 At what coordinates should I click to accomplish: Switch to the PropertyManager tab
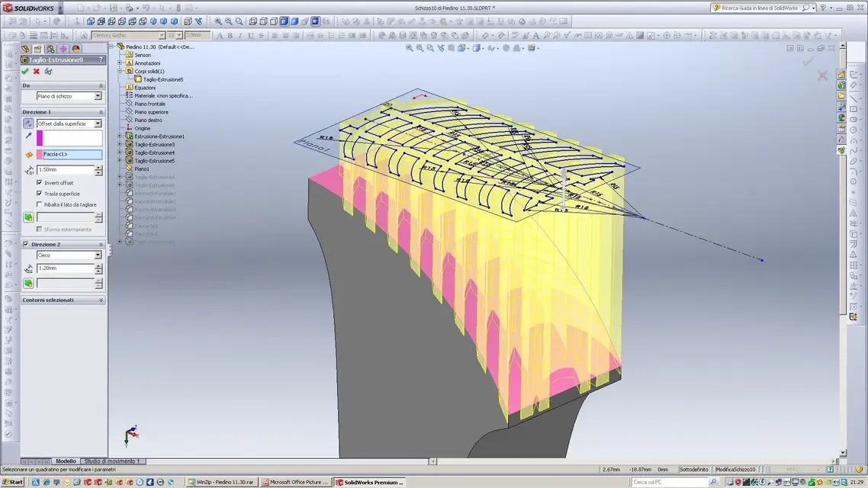click(x=37, y=49)
